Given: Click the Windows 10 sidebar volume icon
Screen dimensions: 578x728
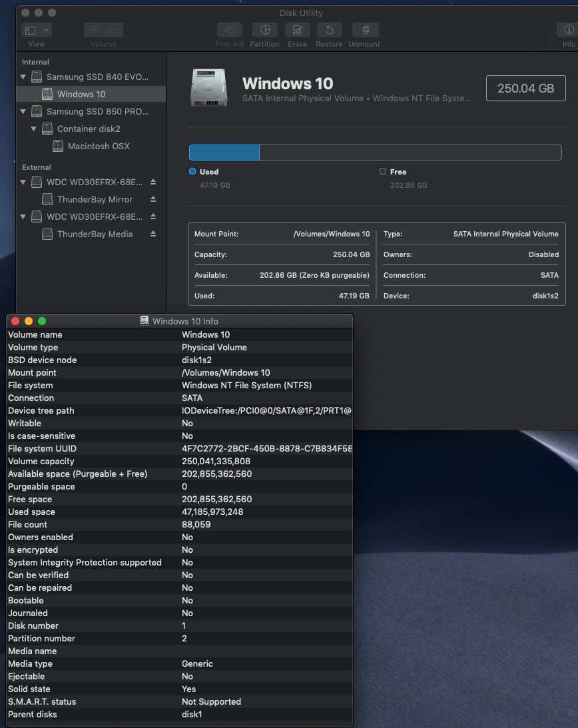Looking at the screenshot, I should tap(47, 95).
